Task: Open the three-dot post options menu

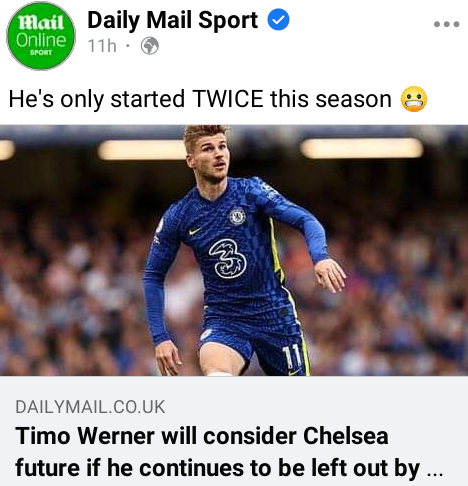Action: [x=447, y=24]
